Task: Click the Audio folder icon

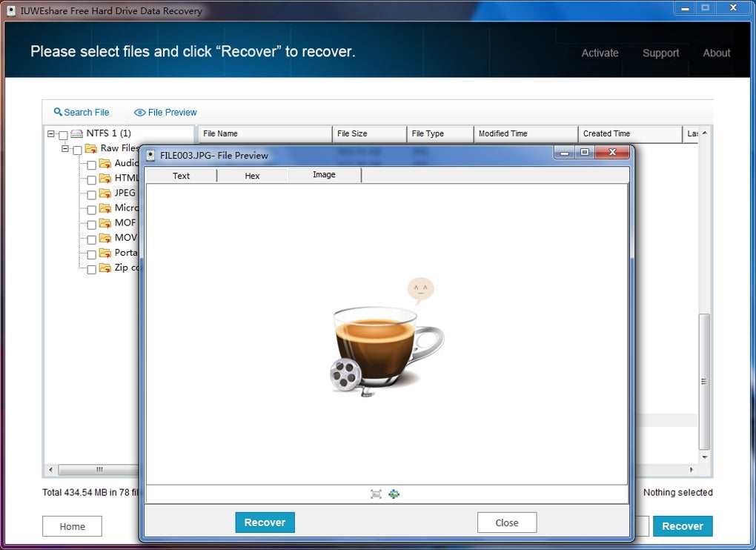Action: (x=105, y=163)
